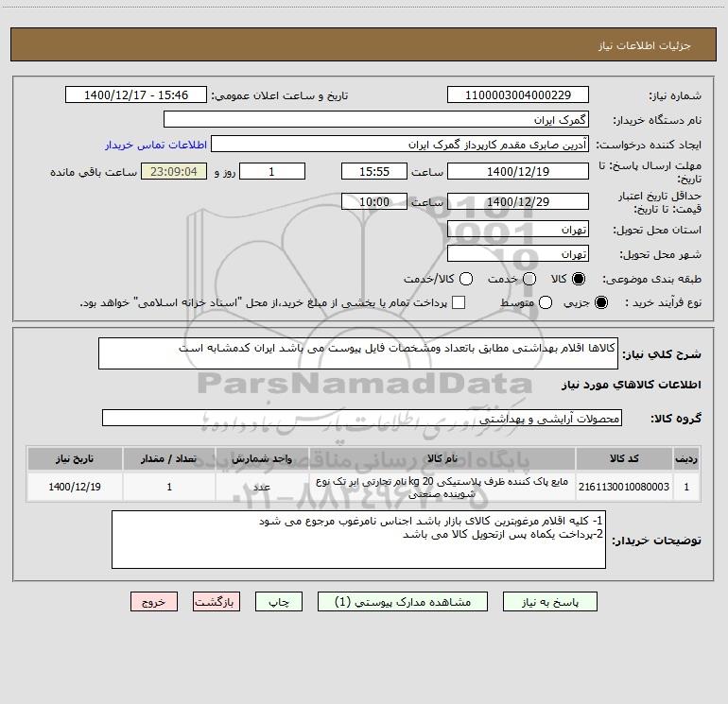
Task: Click مشاهده مدارک پیوستی (1) button
Action: point(403,602)
